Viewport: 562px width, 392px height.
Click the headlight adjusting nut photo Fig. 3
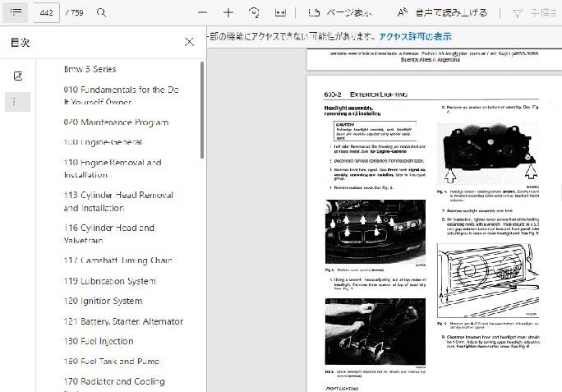375,331
